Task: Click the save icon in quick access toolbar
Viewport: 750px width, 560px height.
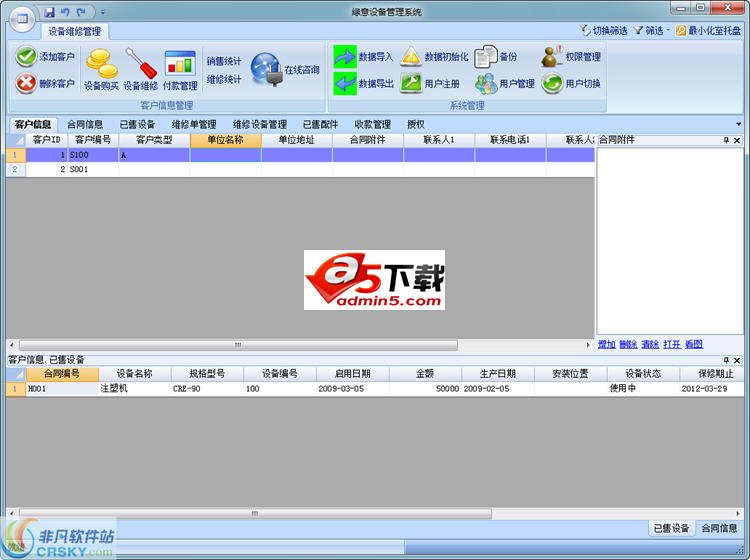Action: pos(49,12)
